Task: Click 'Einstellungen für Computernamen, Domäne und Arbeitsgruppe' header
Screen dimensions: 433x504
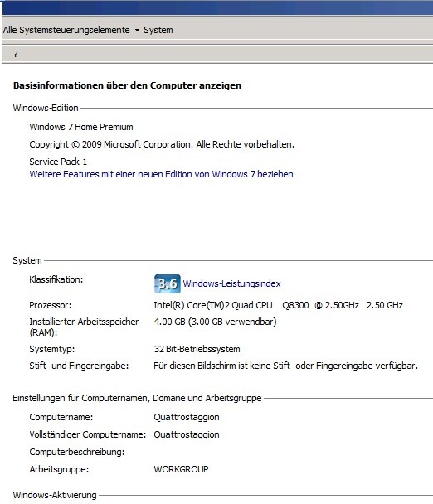Action: [x=137, y=398]
